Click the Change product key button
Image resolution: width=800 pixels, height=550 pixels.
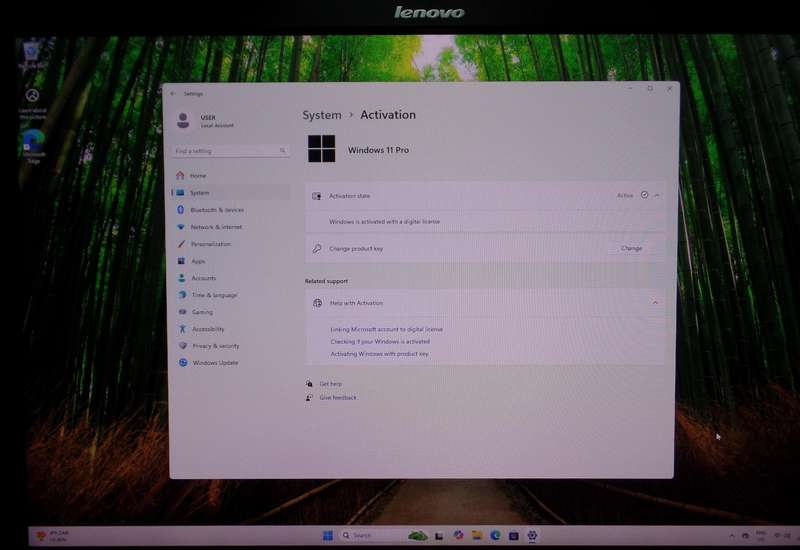click(632, 248)
